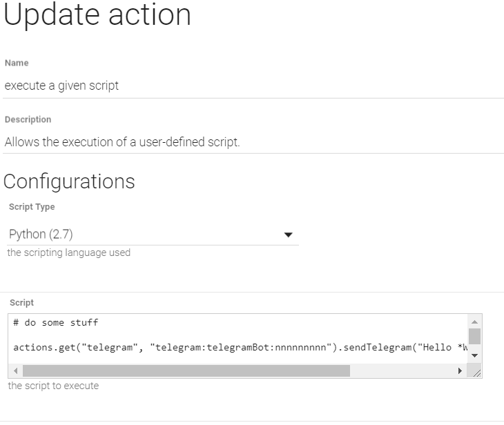Click the actions.get telegram line in the script

pyautogui.click(x=235, y=346)
